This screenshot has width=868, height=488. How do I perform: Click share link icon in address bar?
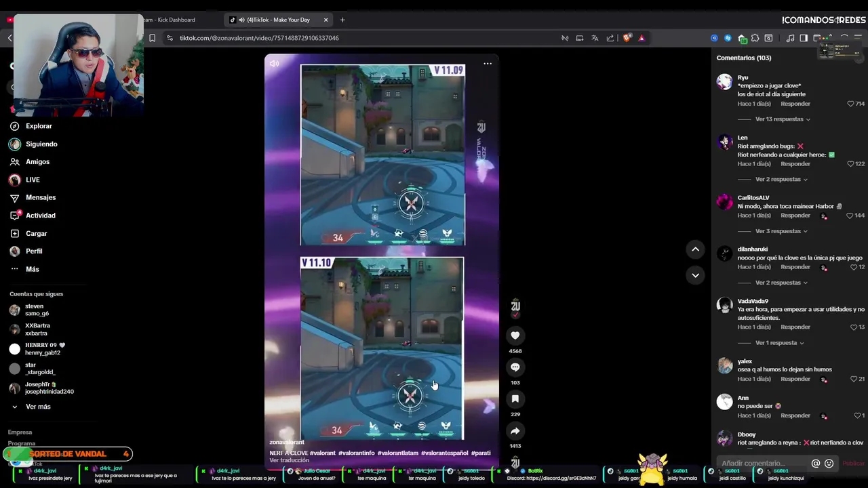pos(610,38)
